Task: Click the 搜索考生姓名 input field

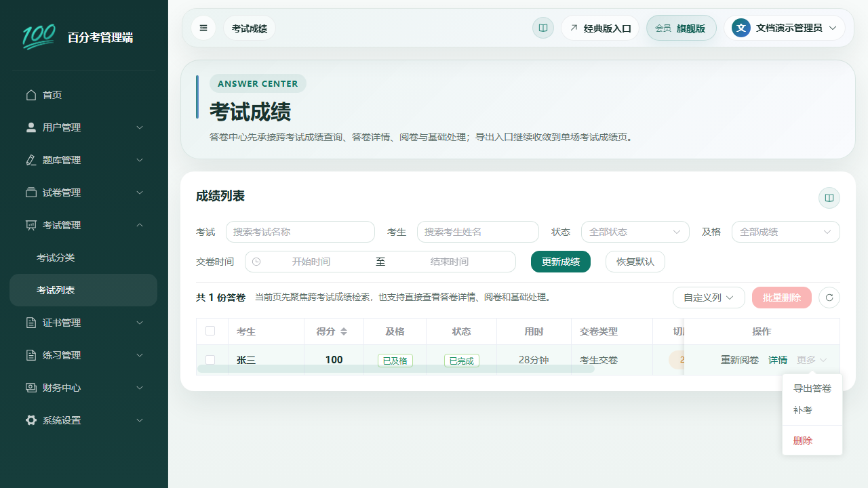Action: click(x=478, y=232)
